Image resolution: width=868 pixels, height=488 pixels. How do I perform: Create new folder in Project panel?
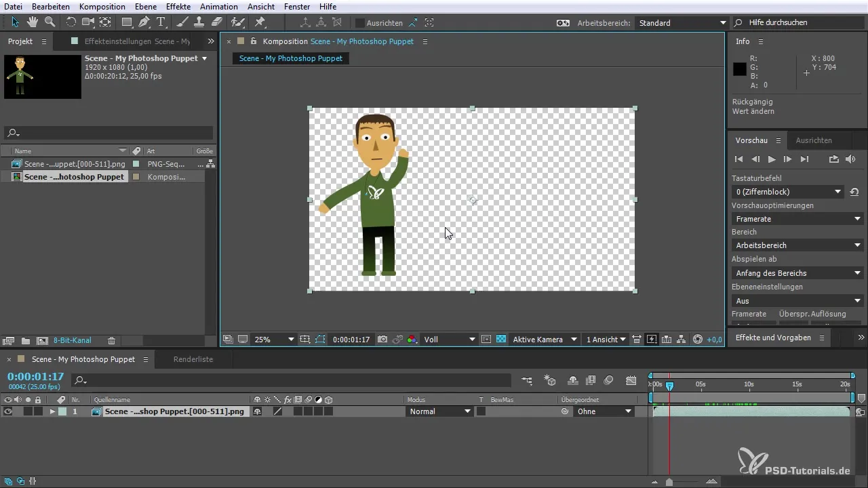25,340
